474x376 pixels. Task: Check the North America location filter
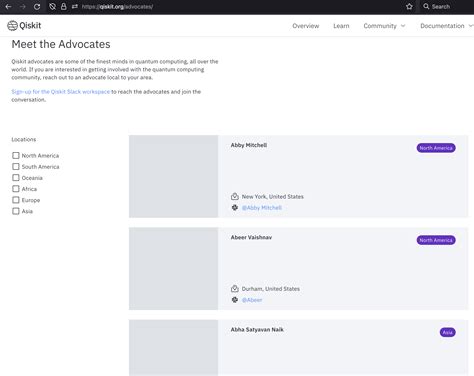coord(16,155)
